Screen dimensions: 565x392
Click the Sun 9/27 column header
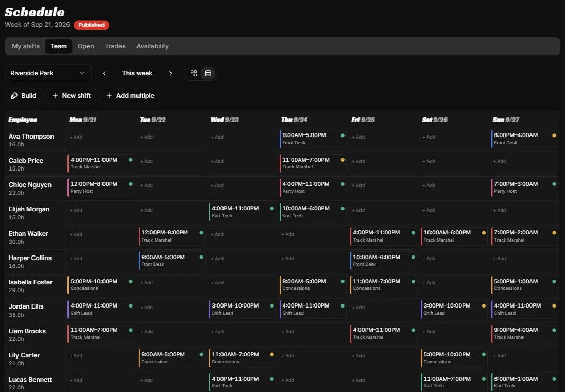[x=506, y=120]
